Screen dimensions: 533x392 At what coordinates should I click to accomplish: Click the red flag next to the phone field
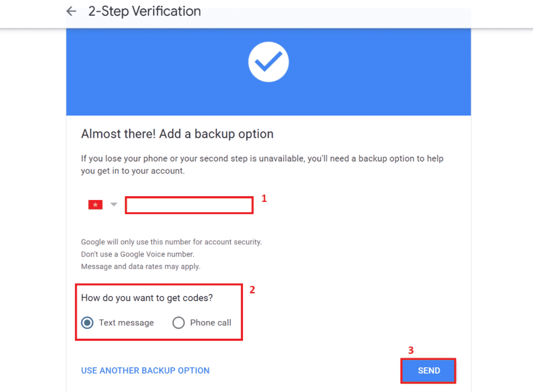95,204
